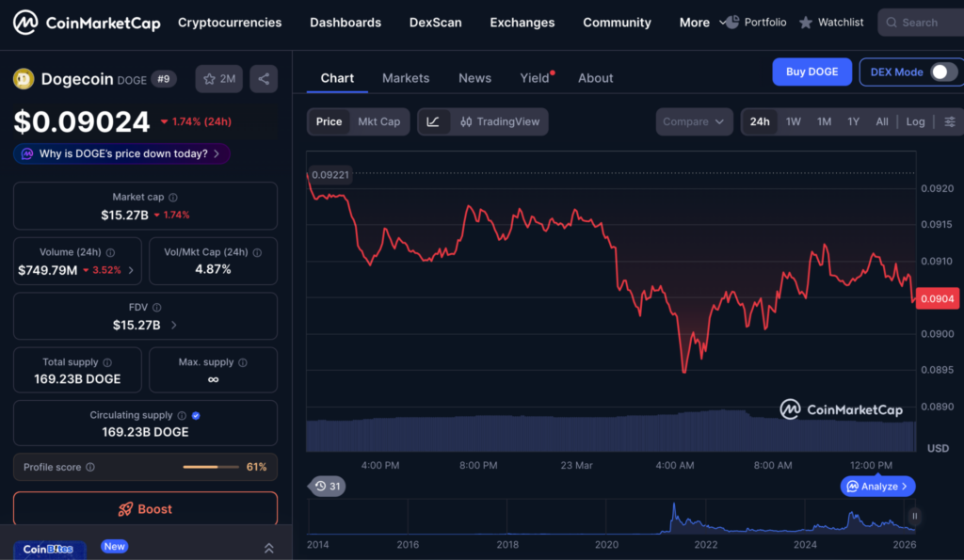Select the Mkt Cap chart toggle
964x560 pixels.
coord(378,121)
